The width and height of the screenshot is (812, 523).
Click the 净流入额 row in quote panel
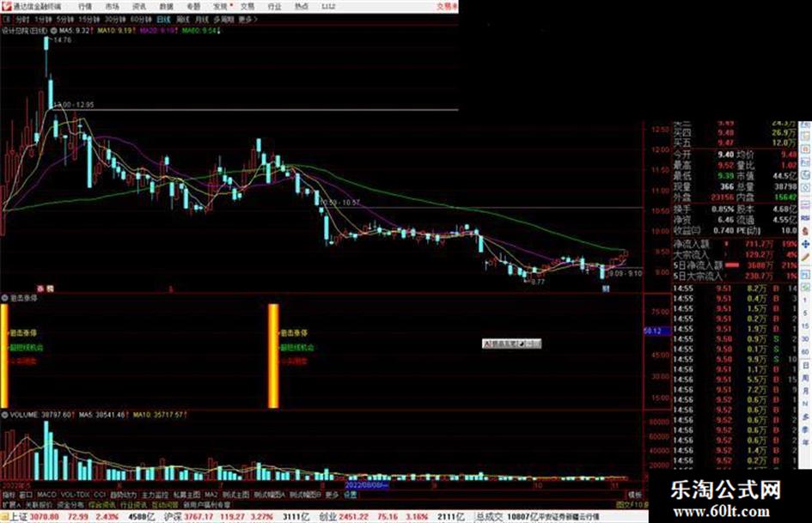pyautogui.click(x=735, y=243)
